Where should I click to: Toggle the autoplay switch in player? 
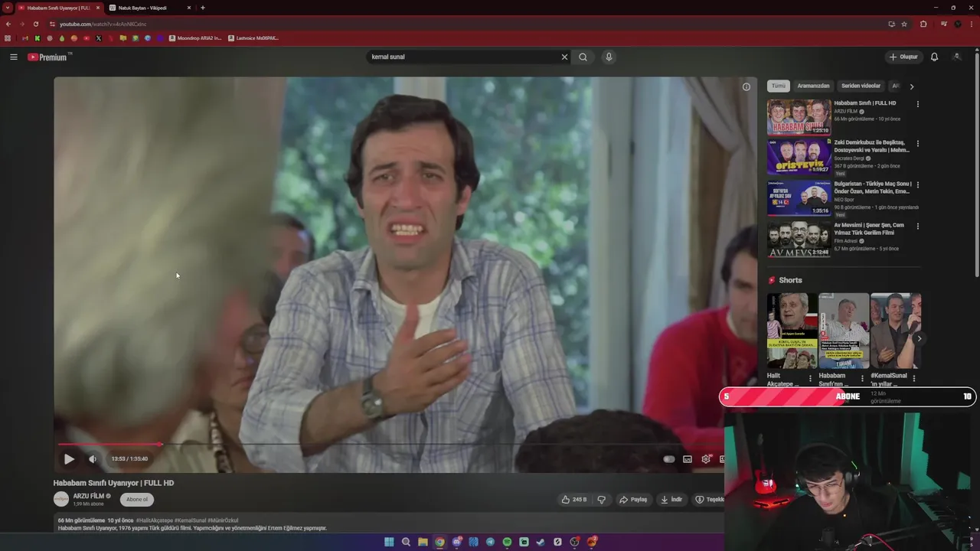[x=668, y=459]
